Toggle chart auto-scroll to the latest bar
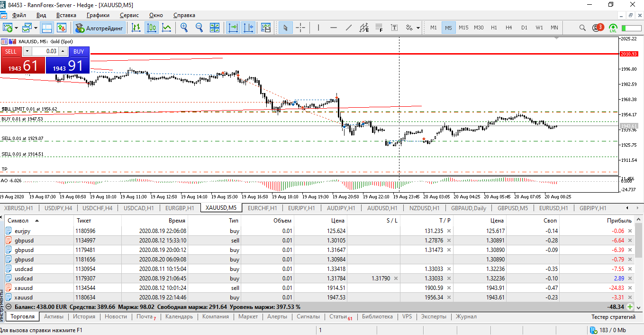This screenshot has height=335, width=644. 233,28
